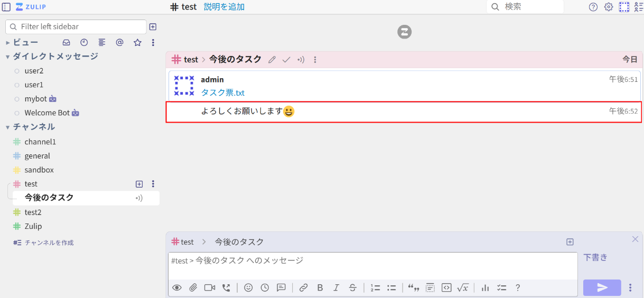
Task: Insert code block formatting
Action: coord(446,288)
